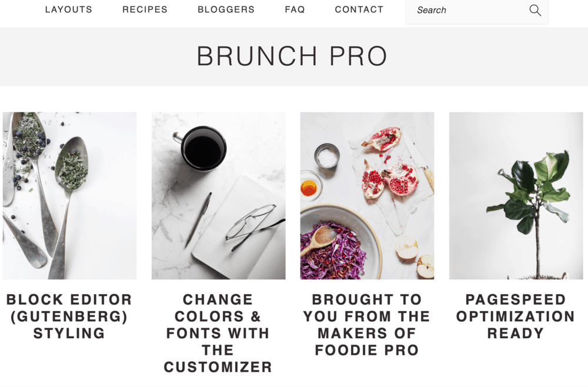Open BROUGHT TO YOU FROM THE MAKERS OF FOODIE PRO
The height and width of the screenshot is (387, 588).
(366, 323)
